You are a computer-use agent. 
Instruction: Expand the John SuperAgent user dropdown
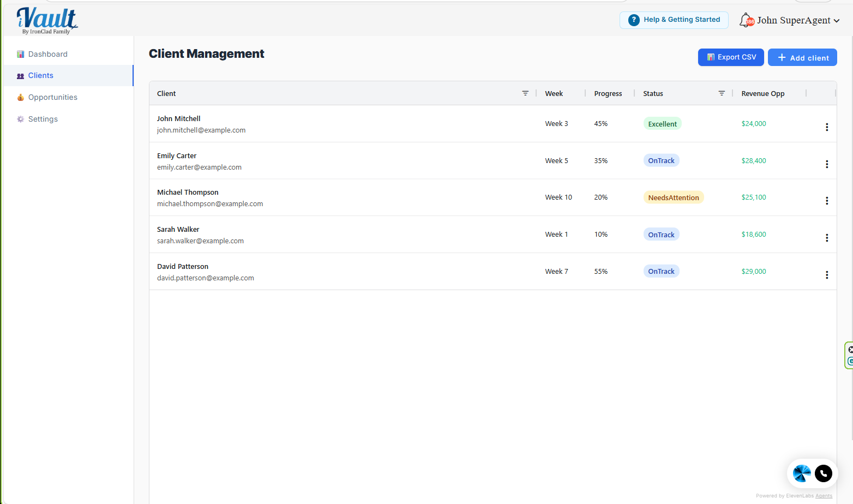(x=798, y=20)
